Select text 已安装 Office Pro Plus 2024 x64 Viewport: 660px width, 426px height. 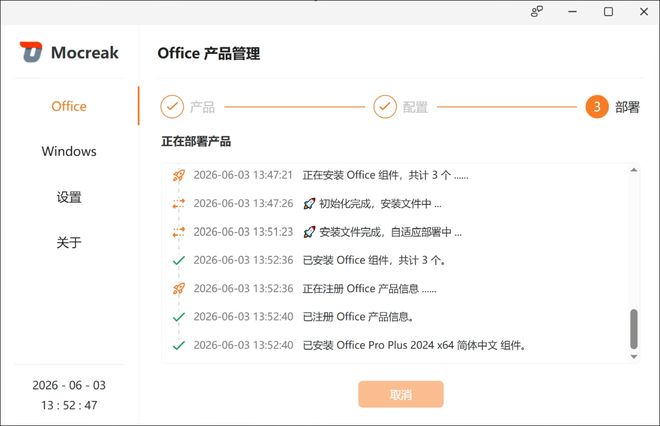coord(378,346)
